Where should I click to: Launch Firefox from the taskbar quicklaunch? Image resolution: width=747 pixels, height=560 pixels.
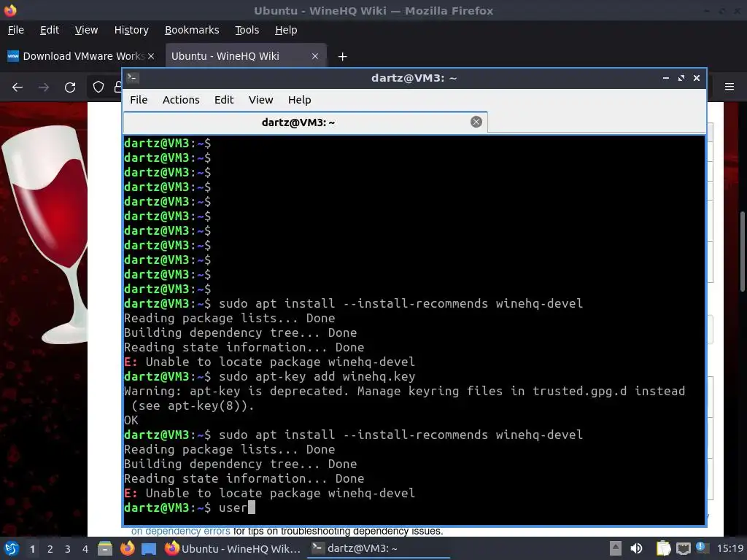(x=127, y=548)
